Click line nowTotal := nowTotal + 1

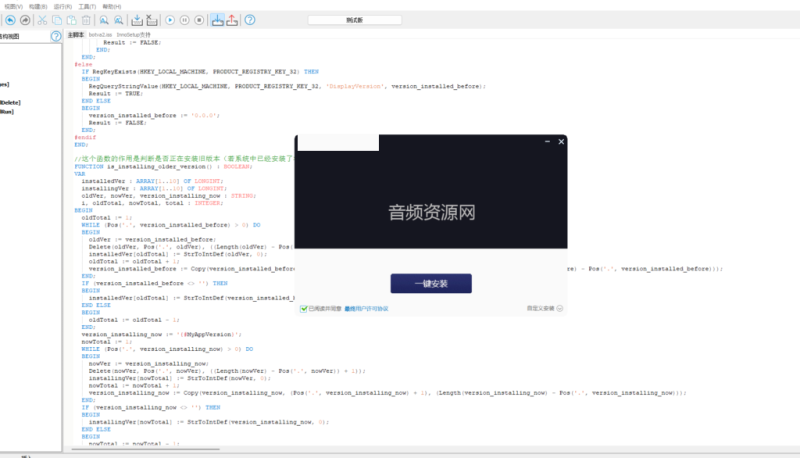134,386
